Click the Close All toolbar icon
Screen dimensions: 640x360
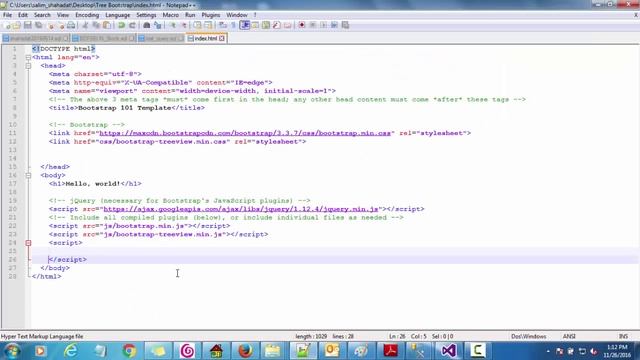(61, 25)
